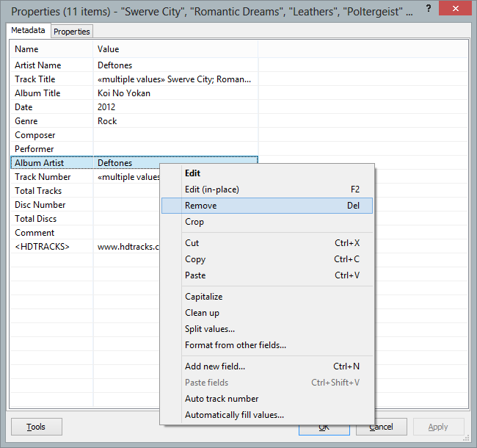Select the Date field row
The height and width of the screenshot is (448, 477).
click(x=134, y=107)
